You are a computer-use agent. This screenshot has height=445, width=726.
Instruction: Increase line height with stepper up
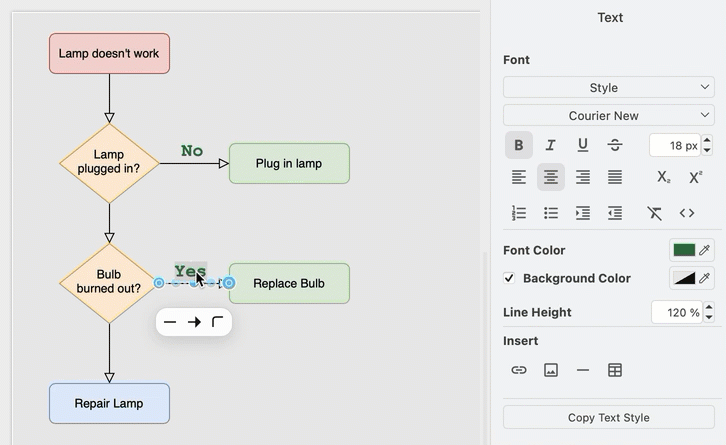(x=709, y=307)
